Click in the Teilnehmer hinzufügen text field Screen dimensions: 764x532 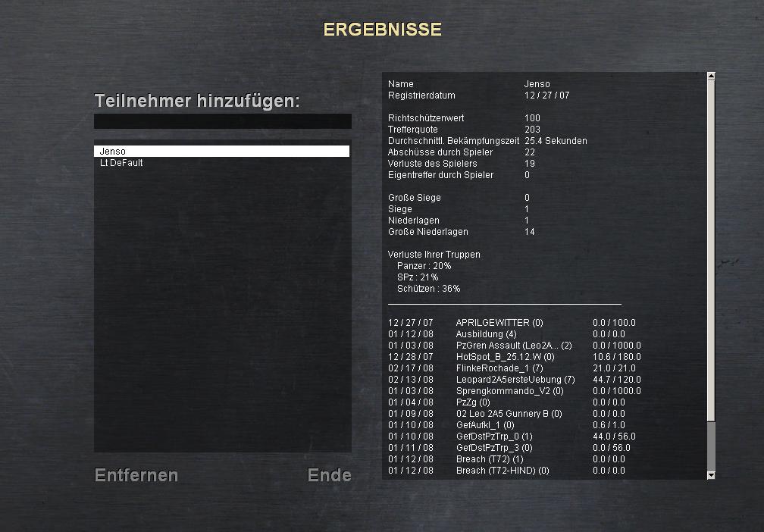tap(222, 121)
